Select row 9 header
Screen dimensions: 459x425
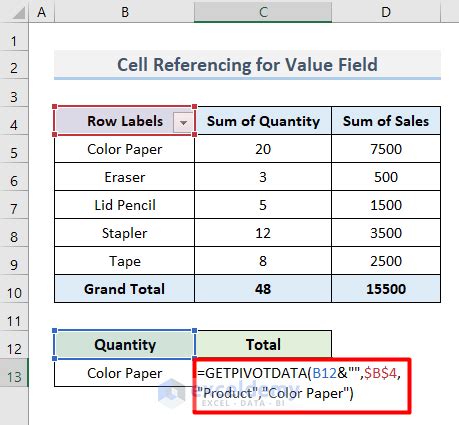[x=14, y=261]
